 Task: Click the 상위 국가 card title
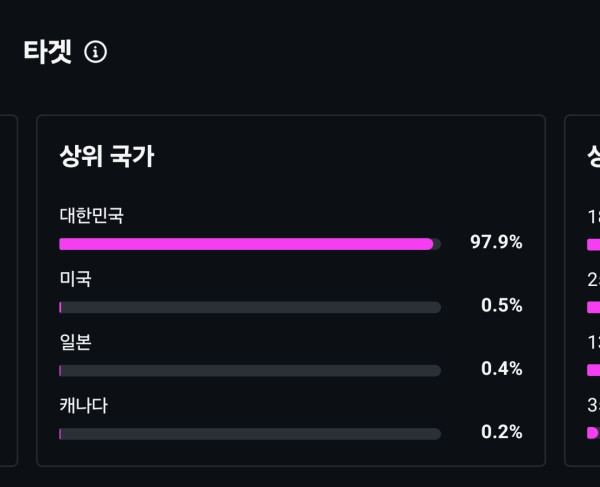click(107, 156)
